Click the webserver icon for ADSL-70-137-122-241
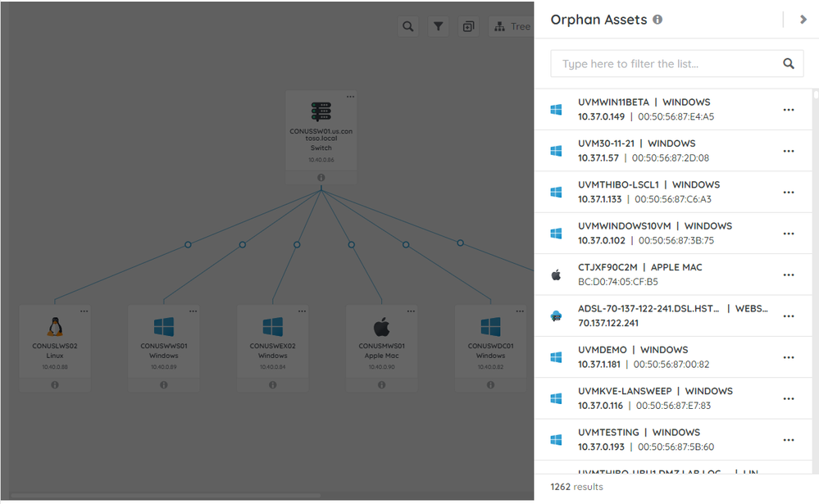The width and height of the screenshot is (819, 504). click(556, 316)
